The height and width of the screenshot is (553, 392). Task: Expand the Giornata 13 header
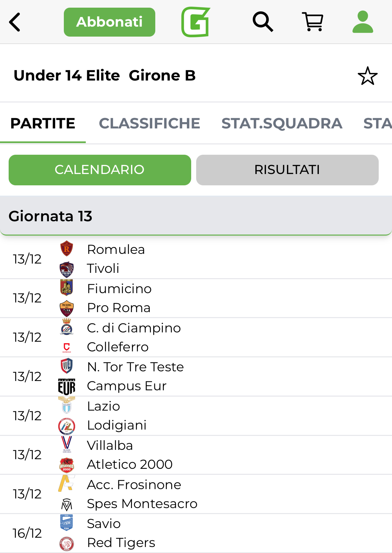196,216
